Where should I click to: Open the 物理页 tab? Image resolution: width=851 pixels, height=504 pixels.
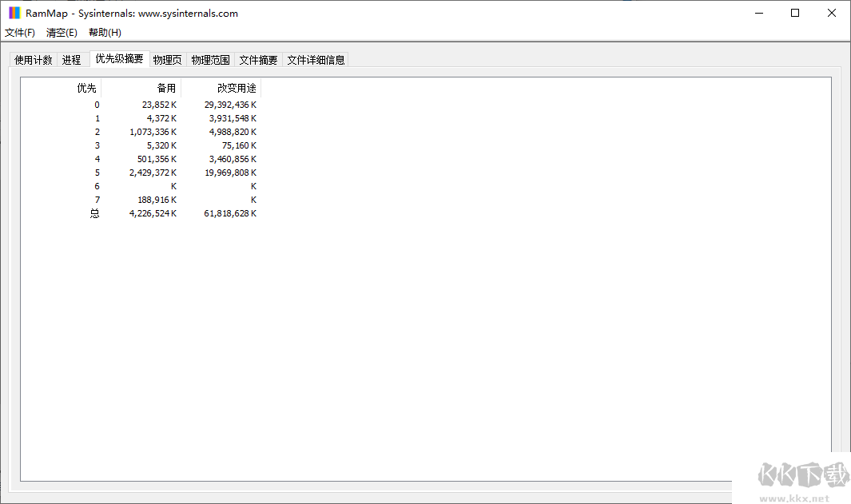[167, 58]
